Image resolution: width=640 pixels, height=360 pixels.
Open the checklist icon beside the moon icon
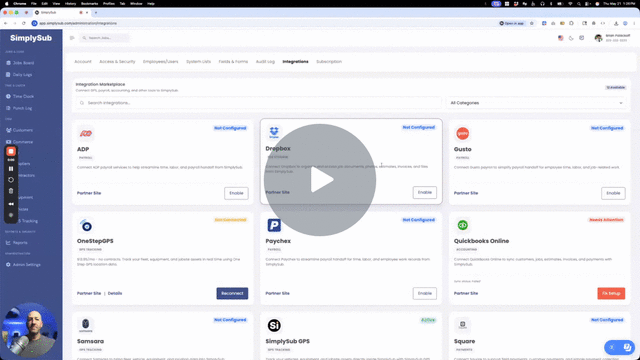point(582,38)
